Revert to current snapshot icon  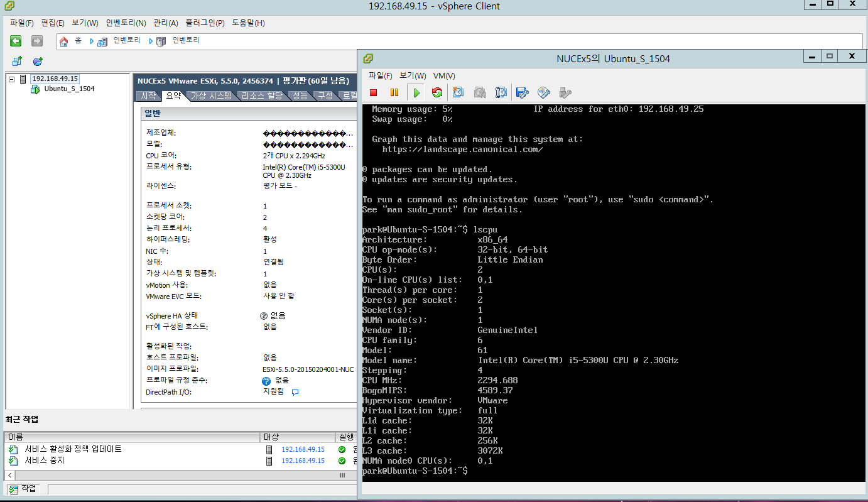pos(480,92)
